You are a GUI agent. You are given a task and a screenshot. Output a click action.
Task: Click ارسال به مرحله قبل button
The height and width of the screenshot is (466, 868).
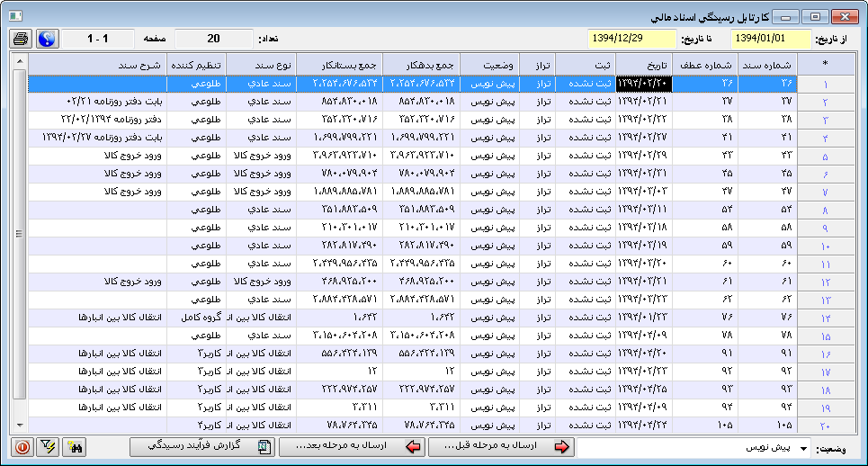coord(500,446)
